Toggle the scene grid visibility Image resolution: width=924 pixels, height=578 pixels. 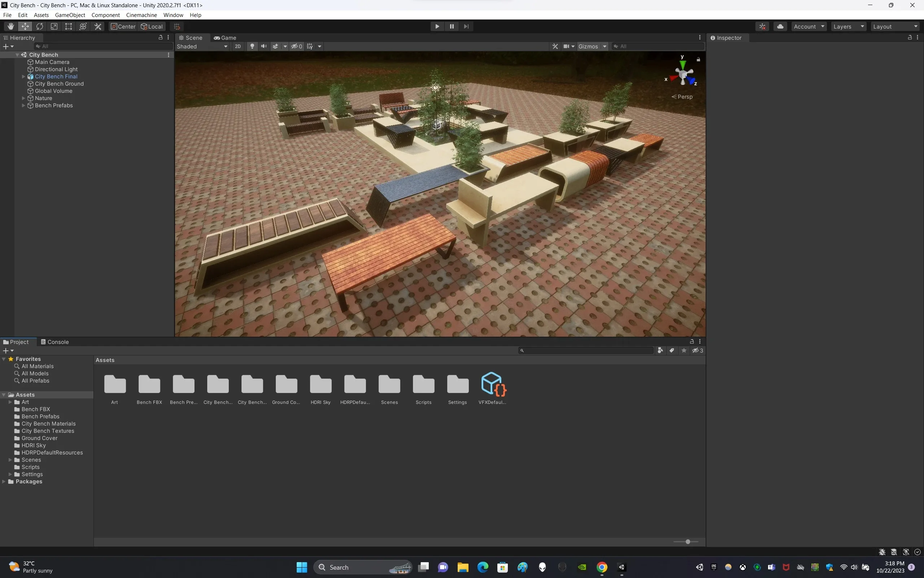310,46
